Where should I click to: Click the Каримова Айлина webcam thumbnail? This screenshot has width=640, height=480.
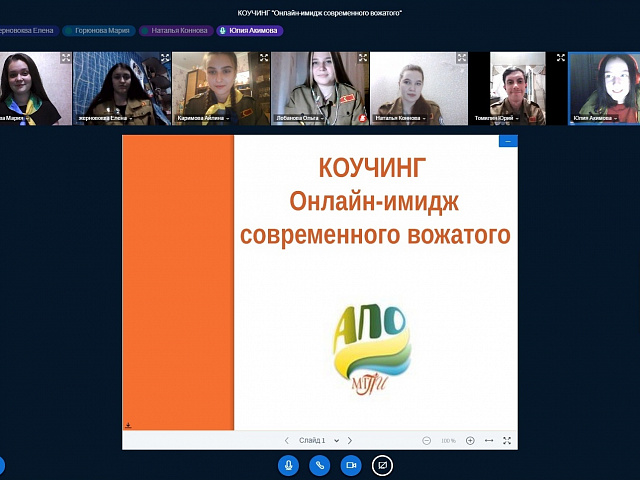(x=221, y=88)
